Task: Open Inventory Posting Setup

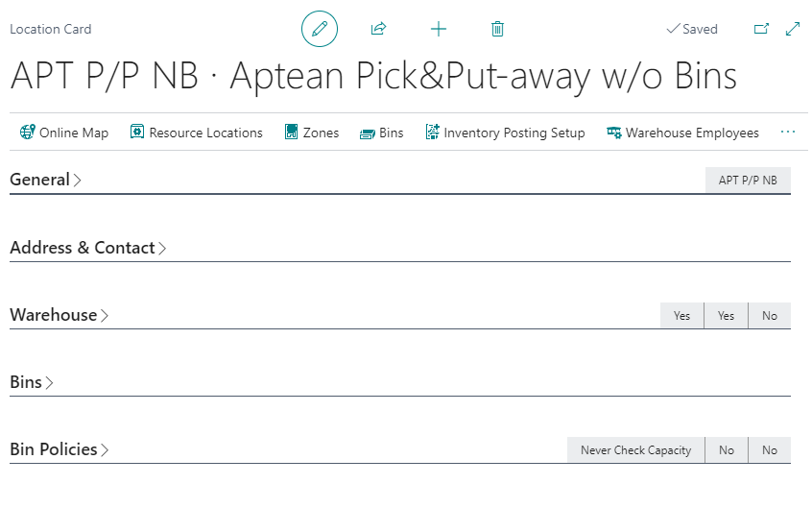Action: (505, 133)
